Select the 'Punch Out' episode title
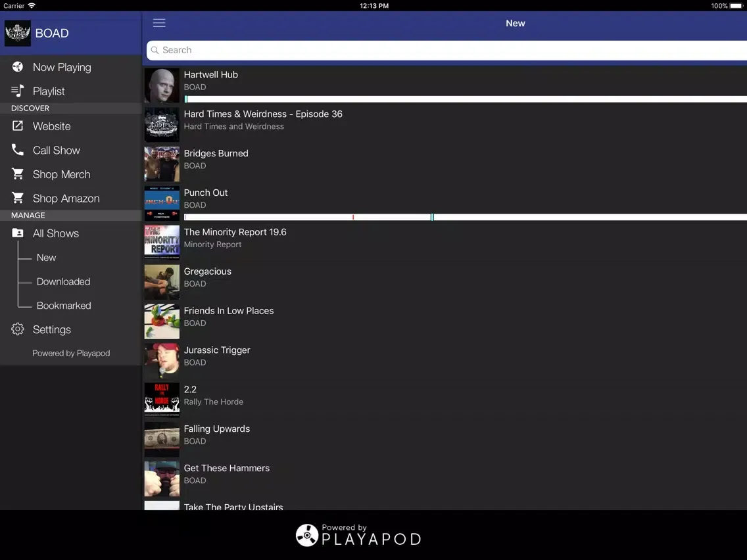This screenshot has width=747, height=560. point(206,193)
